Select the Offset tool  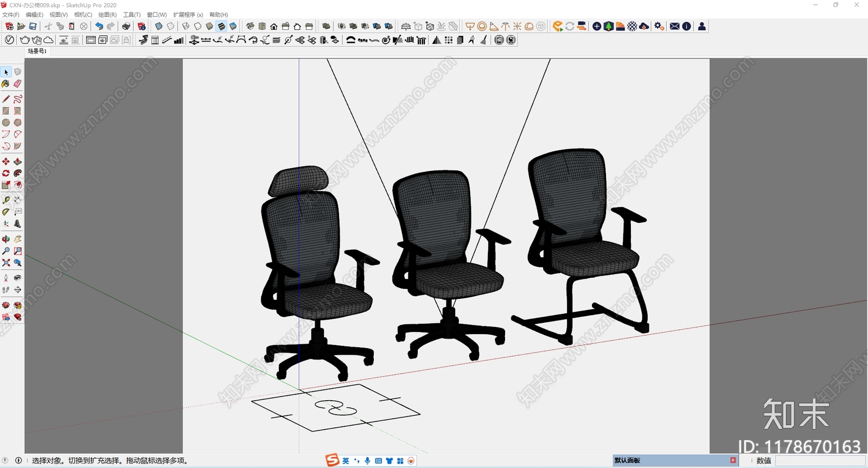point(17,185)
